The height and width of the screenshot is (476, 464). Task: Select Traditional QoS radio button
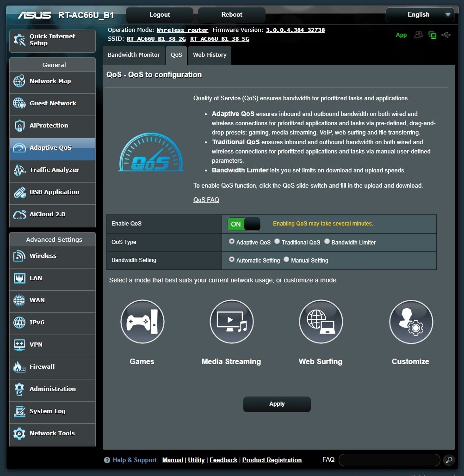[x=277, y=241]
